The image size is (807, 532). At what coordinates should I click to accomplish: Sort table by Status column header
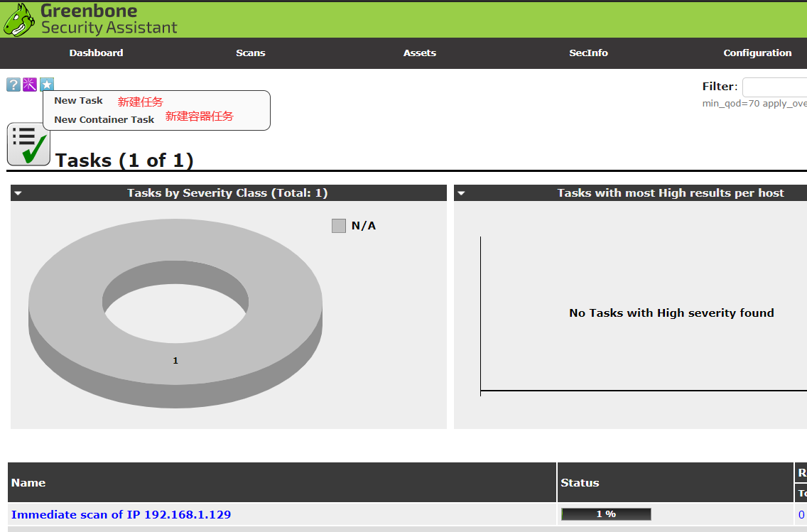point(580,483)
